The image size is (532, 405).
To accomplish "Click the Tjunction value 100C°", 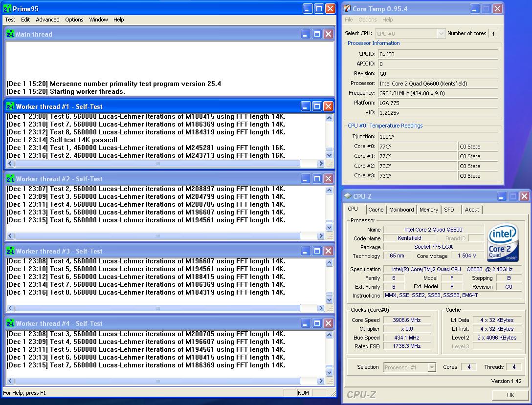I will point(438,136).
